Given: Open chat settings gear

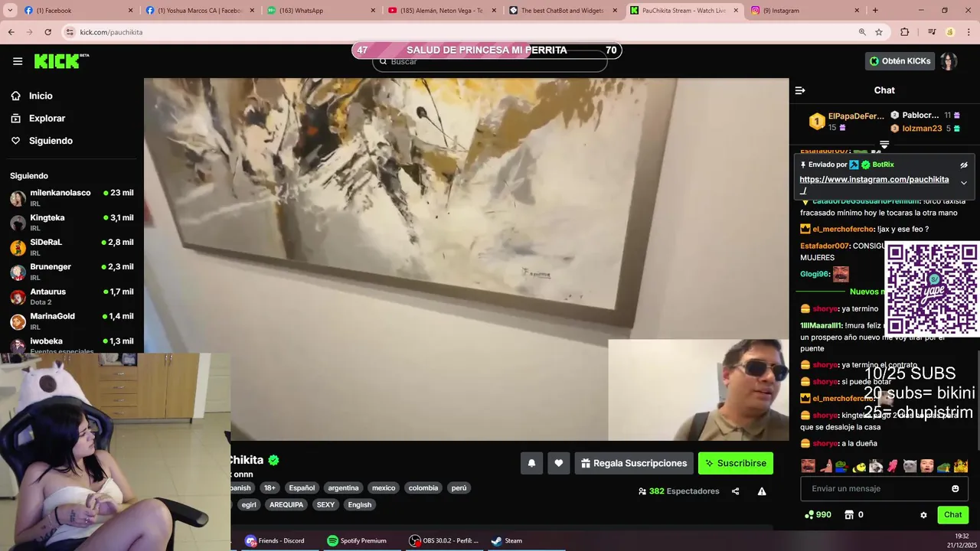Looking at the screenshot, I should [923, 515].
